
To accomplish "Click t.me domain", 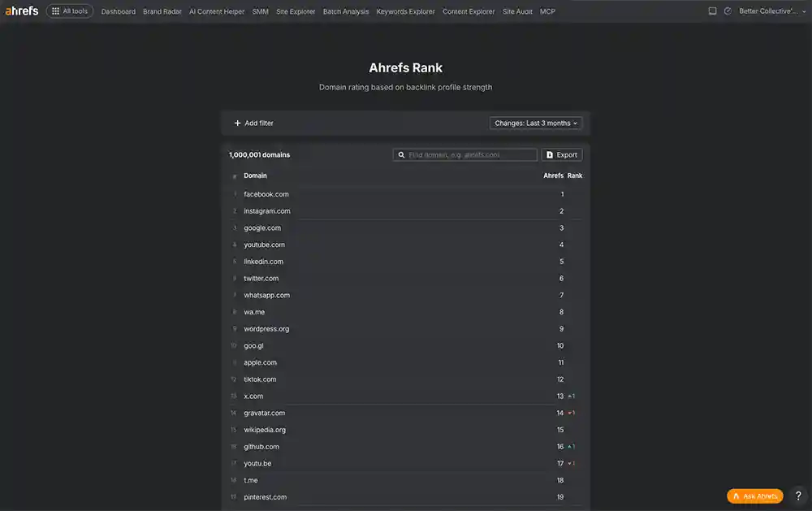I will (x=251, y=480).
